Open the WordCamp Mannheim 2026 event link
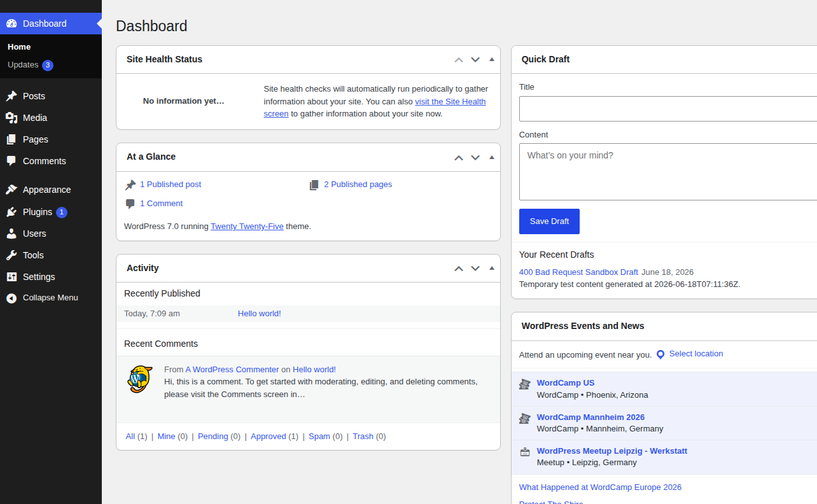Viewport: 817px width, 504px height. coord(591,417)
